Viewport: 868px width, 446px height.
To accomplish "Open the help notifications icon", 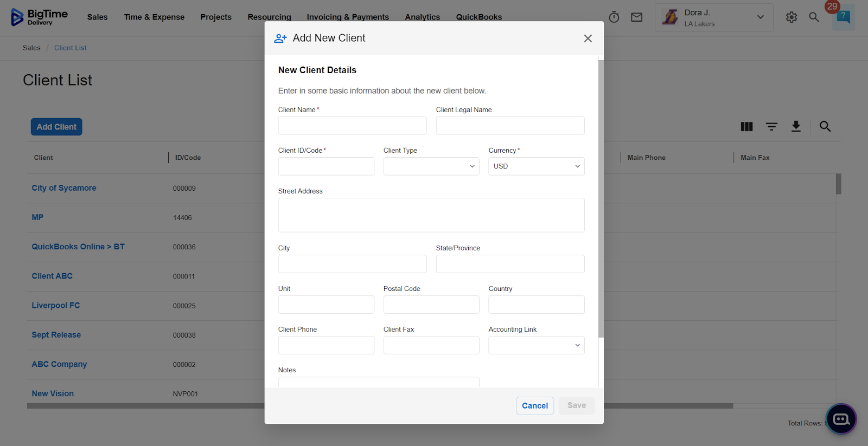I will coord(843,17).
